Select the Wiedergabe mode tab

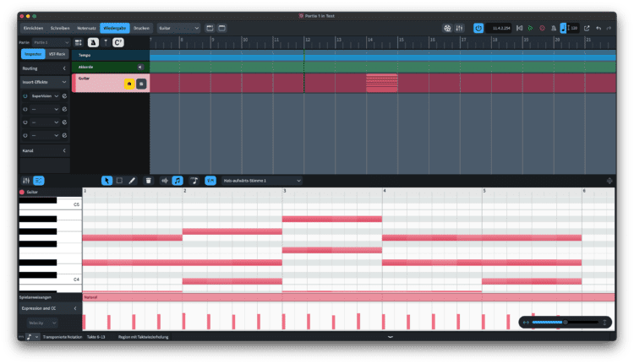[x=115, y=28]
